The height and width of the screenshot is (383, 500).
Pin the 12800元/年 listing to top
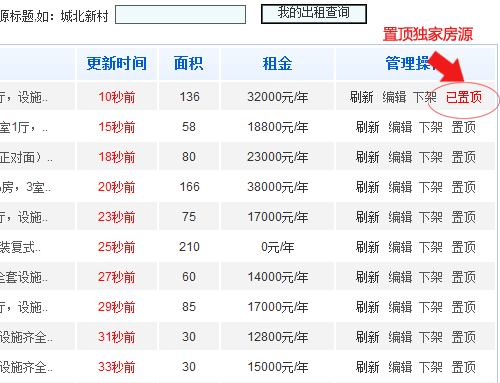tap(463, 337)
